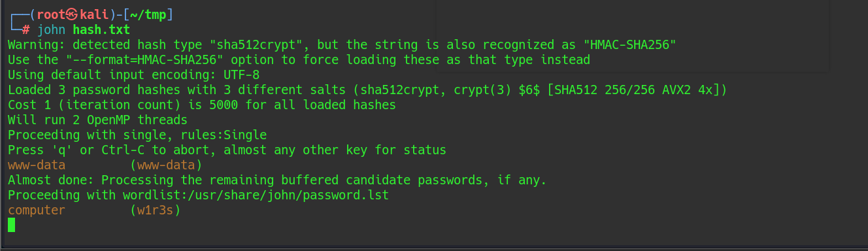Click the green terminal cursor block
The height and width of the screenshot is (251, 868).
tap(11, 225)
